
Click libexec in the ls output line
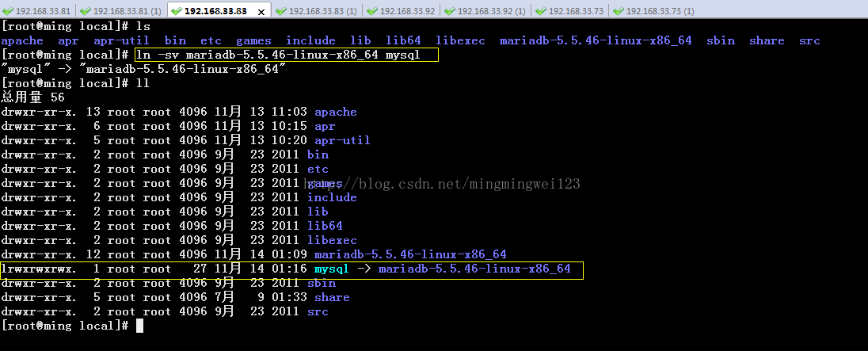[460, 40]
